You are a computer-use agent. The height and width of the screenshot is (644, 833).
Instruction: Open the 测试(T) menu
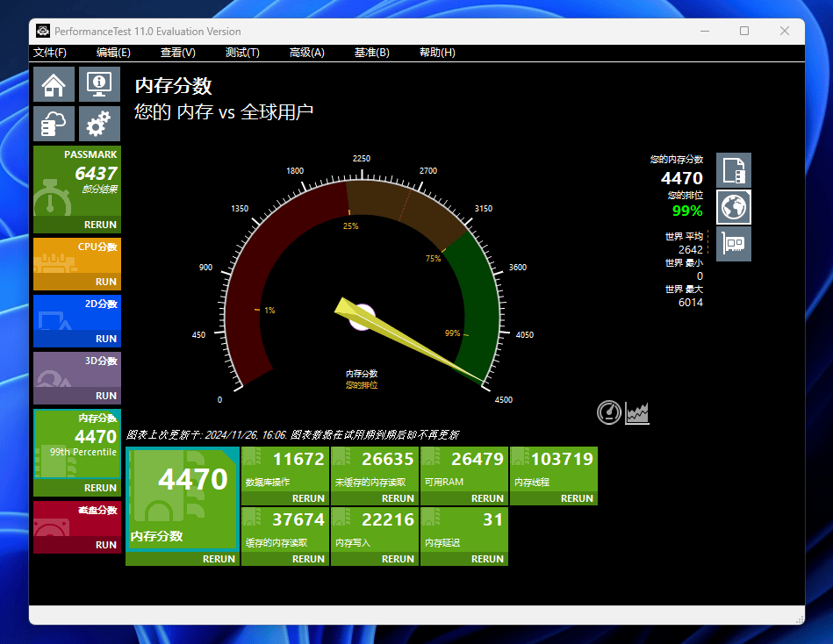(x=242, y=53)
